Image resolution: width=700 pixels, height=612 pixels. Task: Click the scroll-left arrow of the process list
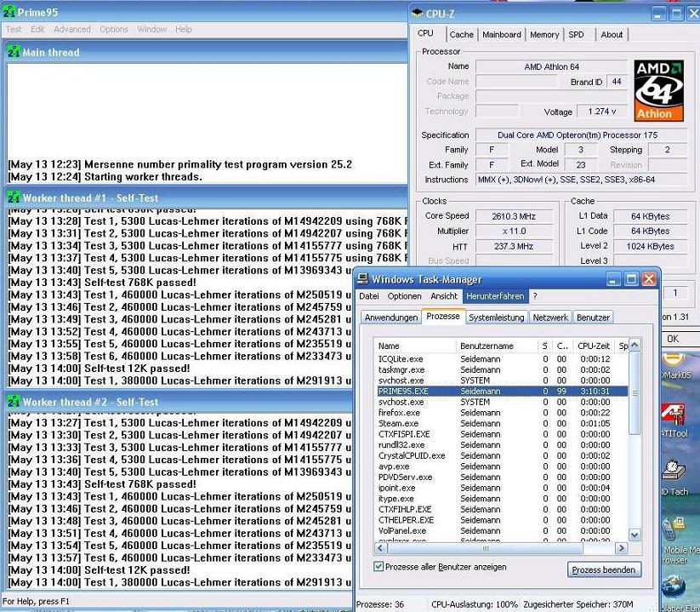[380, 547]
